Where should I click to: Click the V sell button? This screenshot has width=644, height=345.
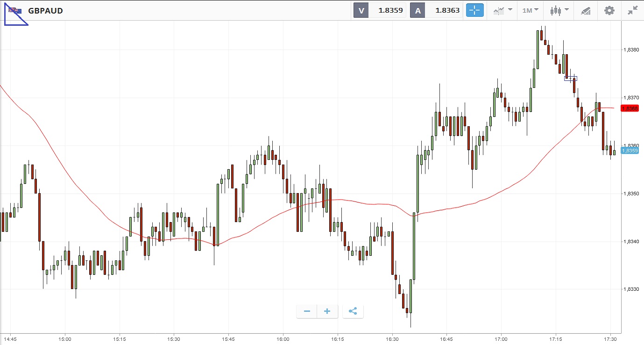click(361, 10)
